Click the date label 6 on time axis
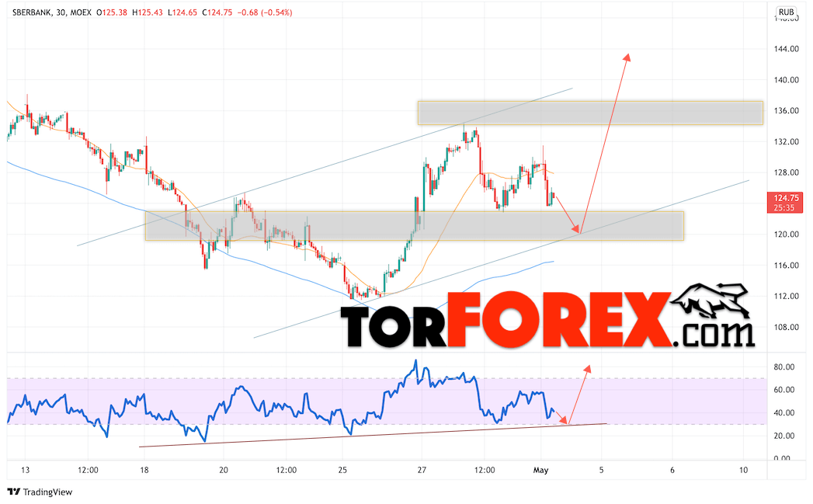Image resolution: width=813 pixels, height=504 pixels. pyautogui.click(x=672, y=471)
